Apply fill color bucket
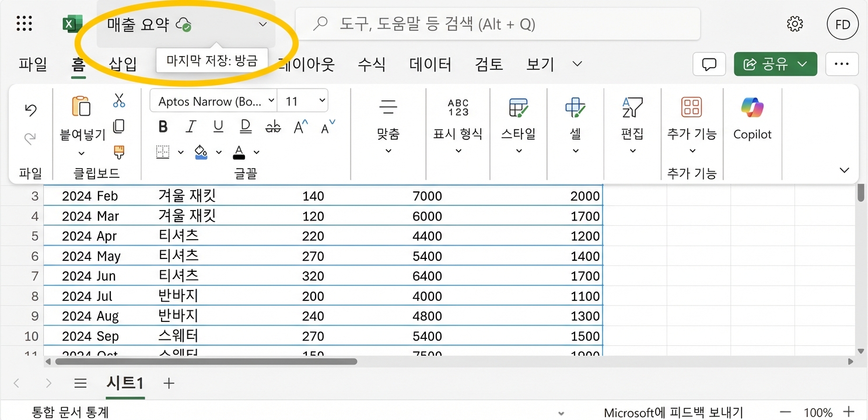 point(201,152)
